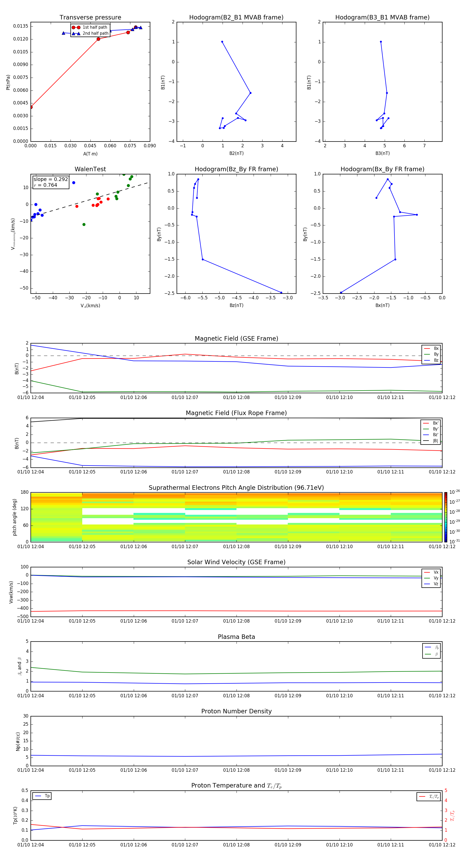The image size is (473, 868).
Task: Click the "Proton Number Density" title
Action: [x=236, y=711]
